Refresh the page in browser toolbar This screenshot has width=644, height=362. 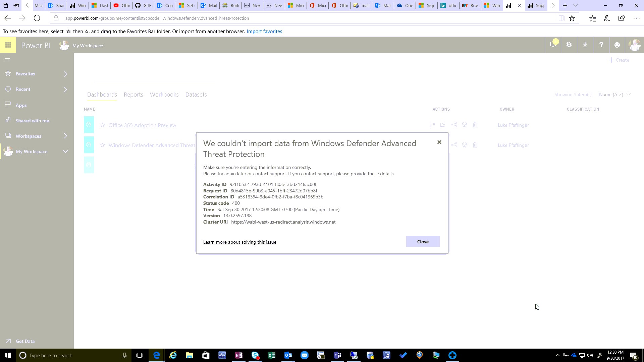coord(37,18)
